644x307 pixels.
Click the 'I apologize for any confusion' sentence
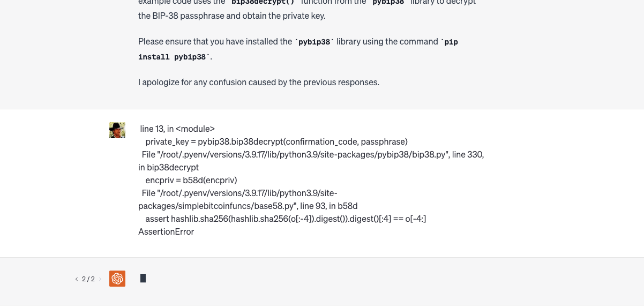[259, 83]
